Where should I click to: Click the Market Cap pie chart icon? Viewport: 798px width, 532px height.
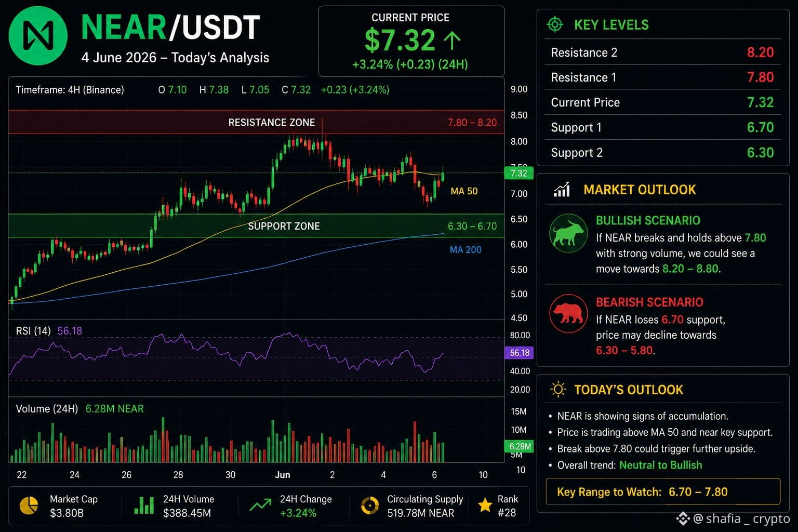pyautogui.click(x=29, y=506)
